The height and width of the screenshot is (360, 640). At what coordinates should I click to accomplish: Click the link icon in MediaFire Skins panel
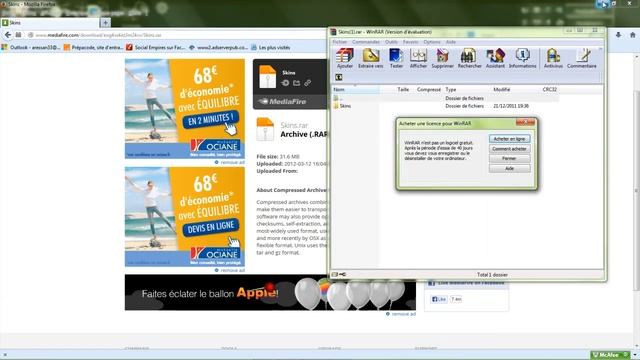tap(307, 83)
